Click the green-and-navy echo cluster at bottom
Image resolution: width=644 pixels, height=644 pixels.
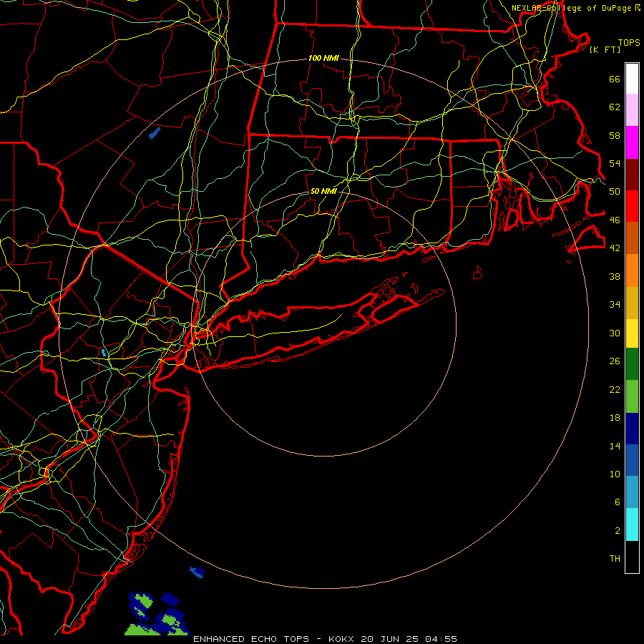point(157,614)
